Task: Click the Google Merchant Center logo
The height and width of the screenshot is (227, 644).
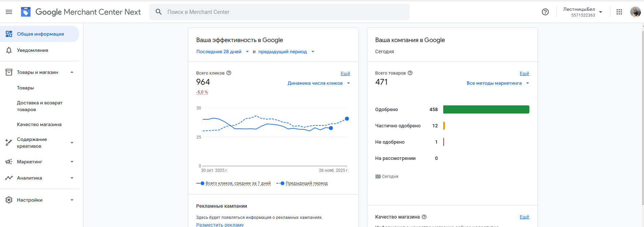Action: [x=26, y=12]
